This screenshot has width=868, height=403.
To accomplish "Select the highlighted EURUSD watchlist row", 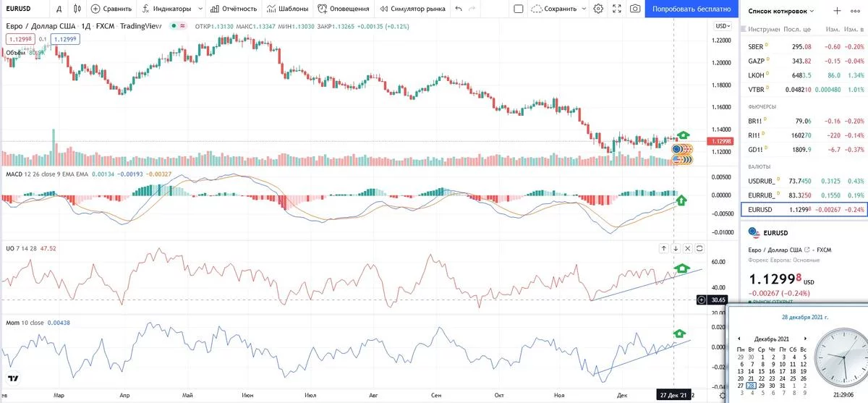I will click(x=804, y=210).
